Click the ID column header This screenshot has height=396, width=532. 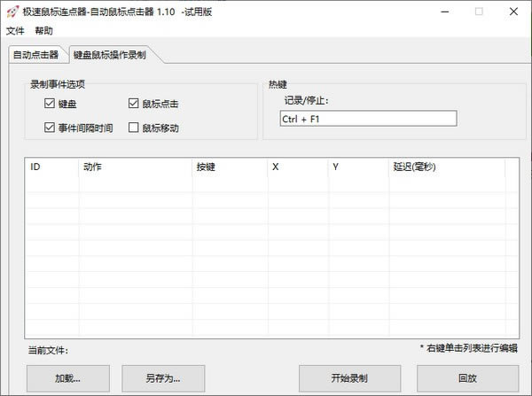coord(51,167)
